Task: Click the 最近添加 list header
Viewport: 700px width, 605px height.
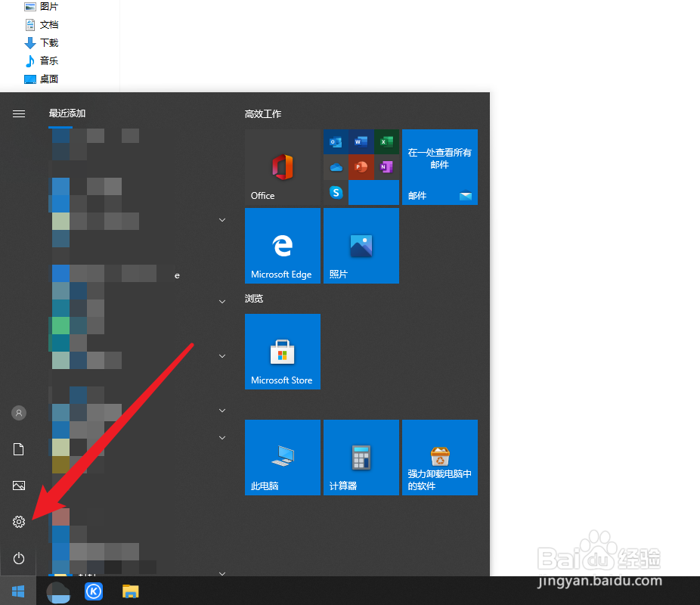Action: (67, 113)
